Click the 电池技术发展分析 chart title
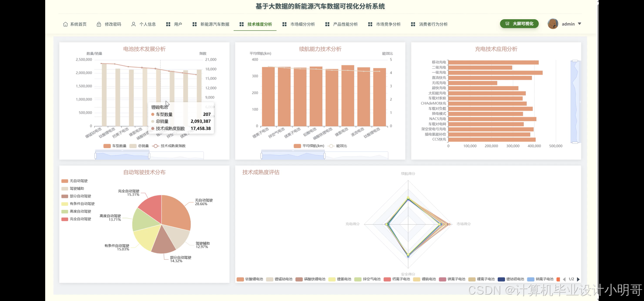644x301 pixels. coord(144,49)
